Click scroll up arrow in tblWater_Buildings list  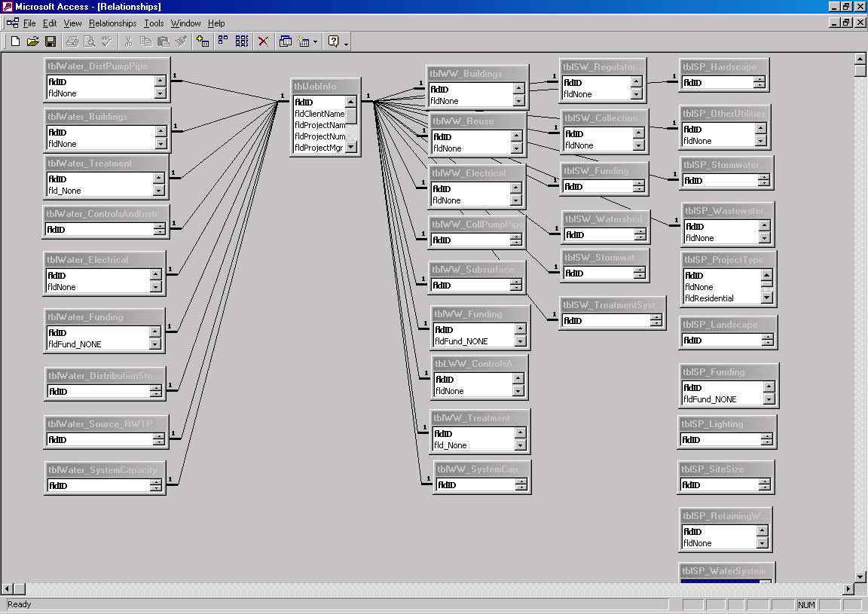point(160,132)
